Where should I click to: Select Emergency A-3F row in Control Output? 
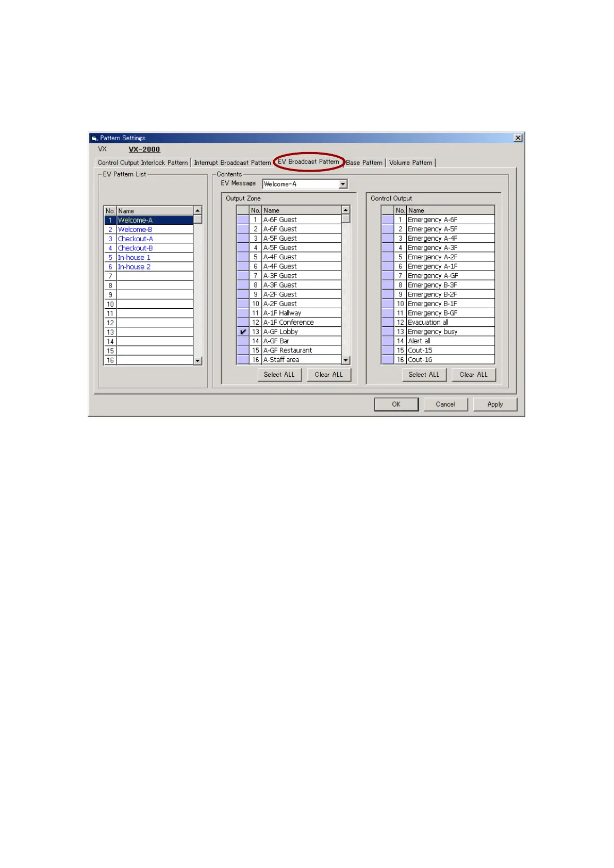pos(444,247)
